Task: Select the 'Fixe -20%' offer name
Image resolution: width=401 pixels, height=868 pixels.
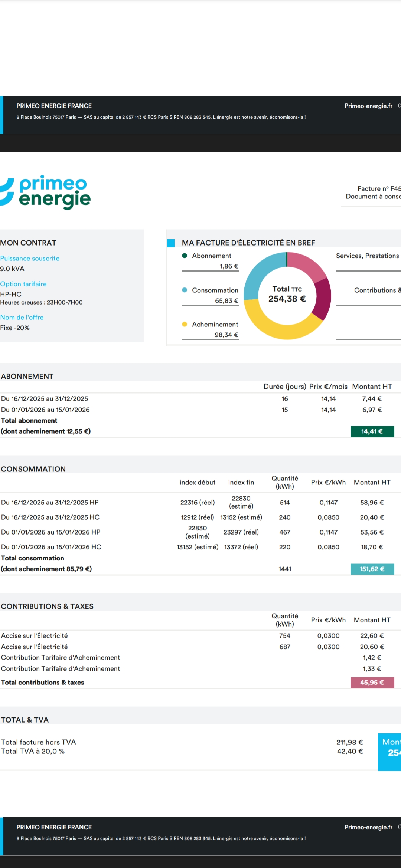Action: (15, 328)
